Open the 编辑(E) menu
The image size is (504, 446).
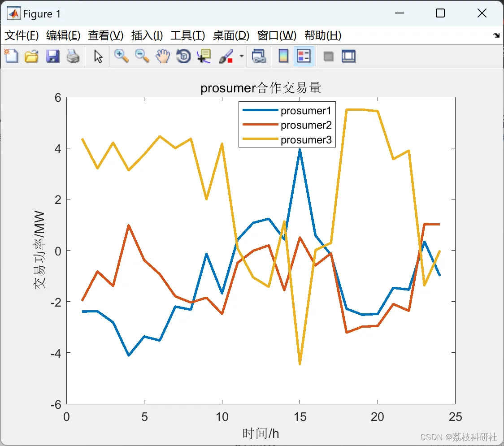(x=63, y=35)
